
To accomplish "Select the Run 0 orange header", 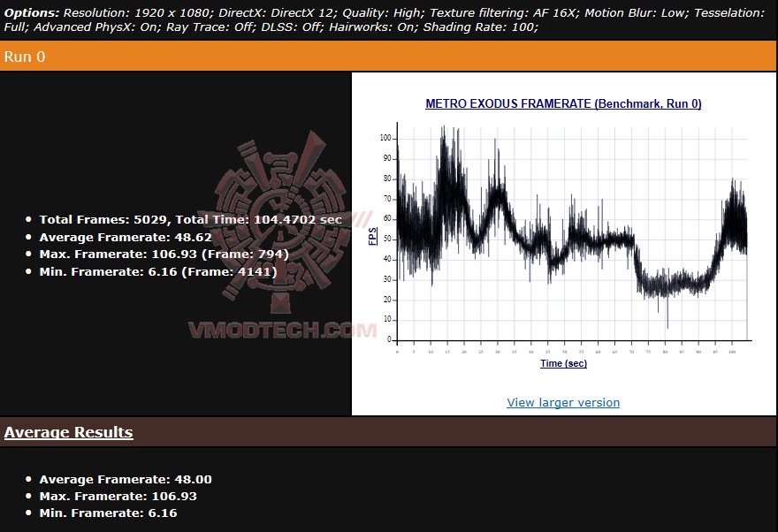I will [389, 57].
